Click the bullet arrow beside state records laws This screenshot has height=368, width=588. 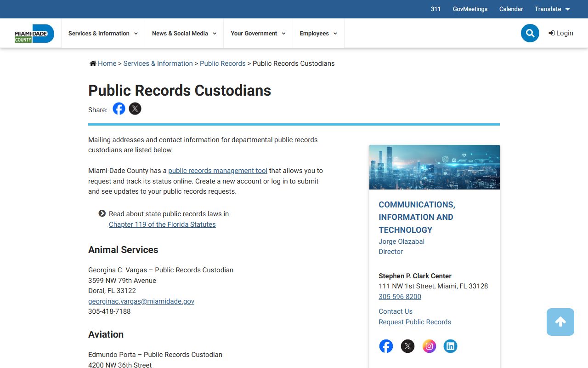(x=102, y=213)
